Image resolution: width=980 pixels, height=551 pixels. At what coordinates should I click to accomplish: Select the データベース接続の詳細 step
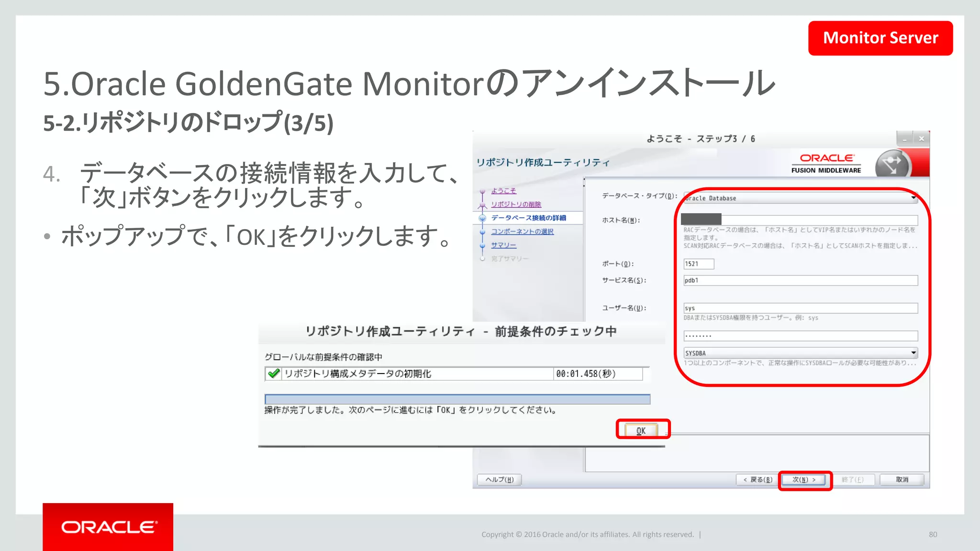(528, 218)
